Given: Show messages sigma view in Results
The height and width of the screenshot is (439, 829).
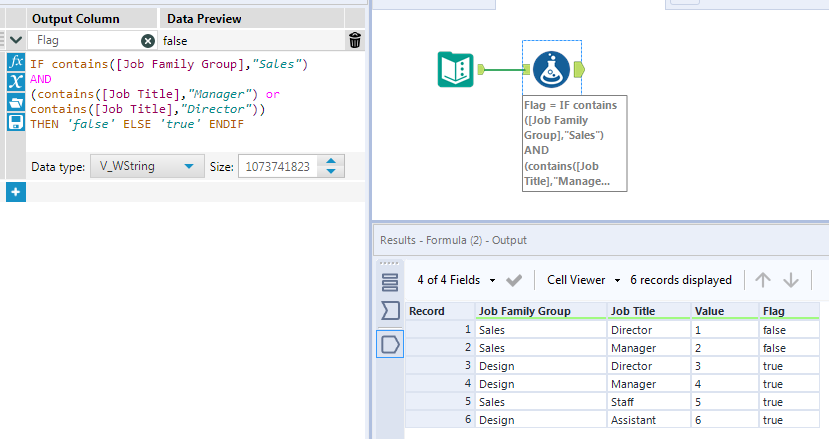Looking at the screenshot, I should pyautogui.click(x=390, y=310).
